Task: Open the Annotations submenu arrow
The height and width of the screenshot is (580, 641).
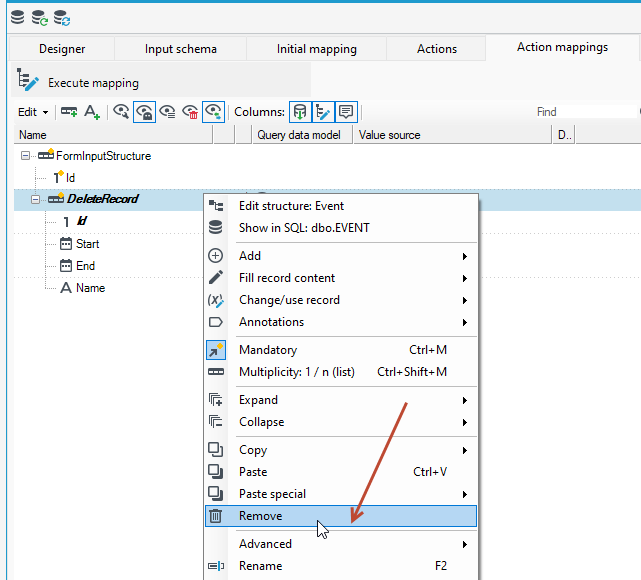Action: 464,322
